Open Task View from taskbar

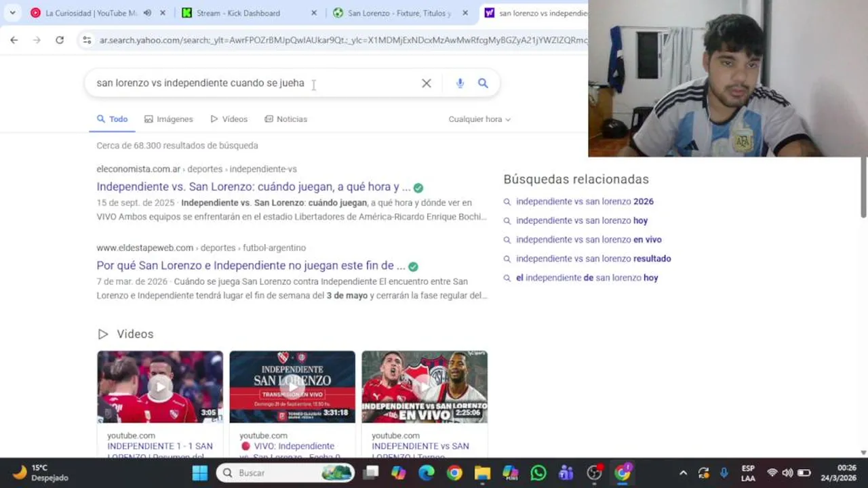pyautogui.click(x=371, y=473)
